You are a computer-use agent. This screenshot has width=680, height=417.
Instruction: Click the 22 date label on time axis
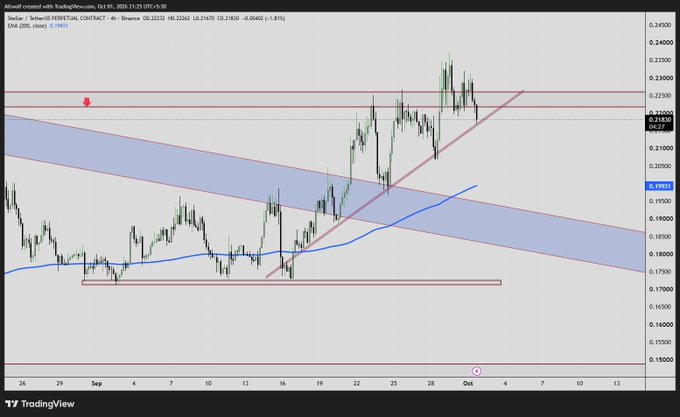tap(356, 383)
